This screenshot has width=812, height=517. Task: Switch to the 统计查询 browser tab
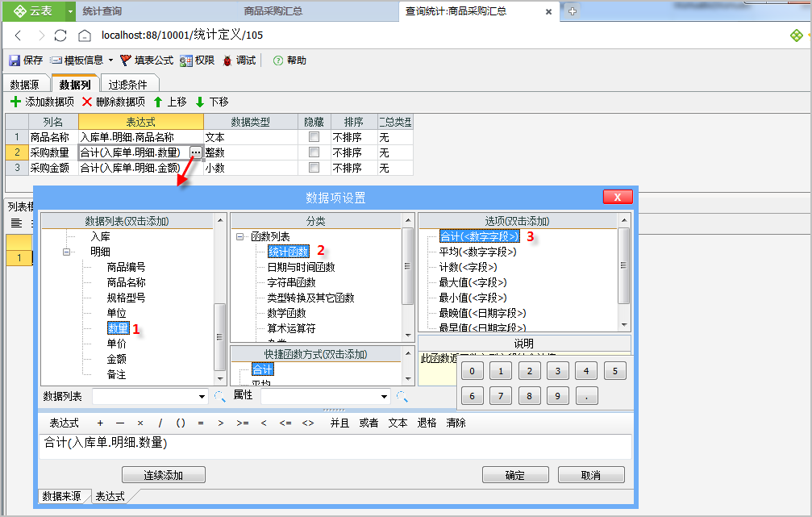point(102,10)
